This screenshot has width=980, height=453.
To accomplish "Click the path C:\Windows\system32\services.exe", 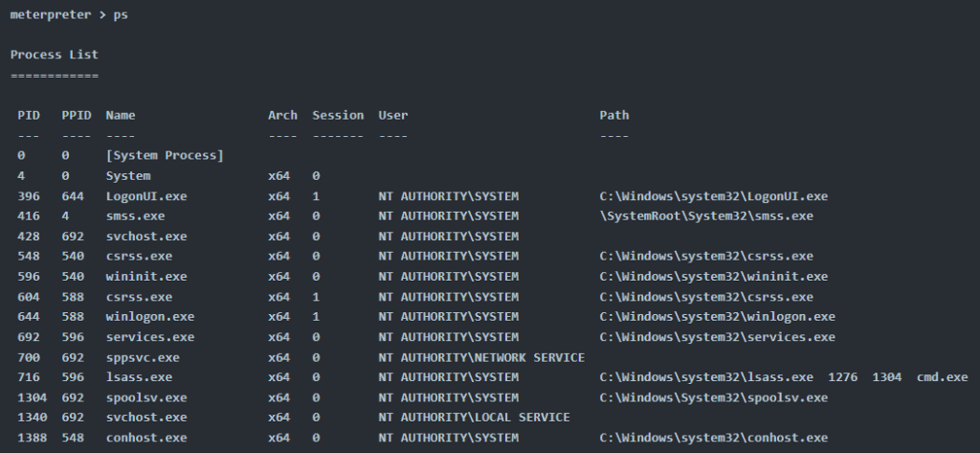I will [717, 336].
